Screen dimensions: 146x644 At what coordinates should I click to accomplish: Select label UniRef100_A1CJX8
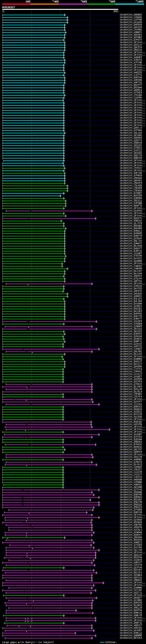(131, 550)
